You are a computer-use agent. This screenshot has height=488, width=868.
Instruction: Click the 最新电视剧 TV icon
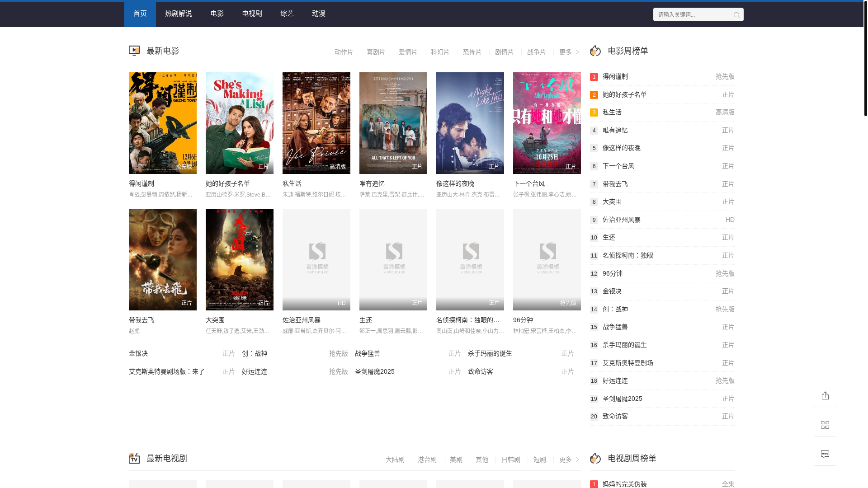coord(134,458)
